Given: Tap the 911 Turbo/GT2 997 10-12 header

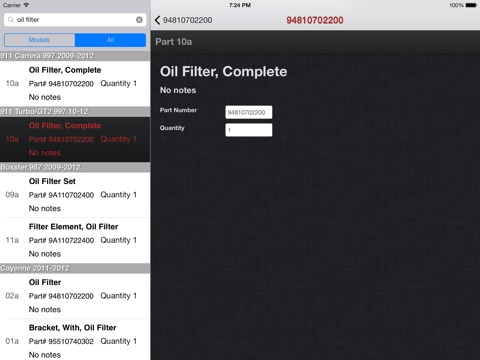Looking at the screenshot, I should (75, 111).
